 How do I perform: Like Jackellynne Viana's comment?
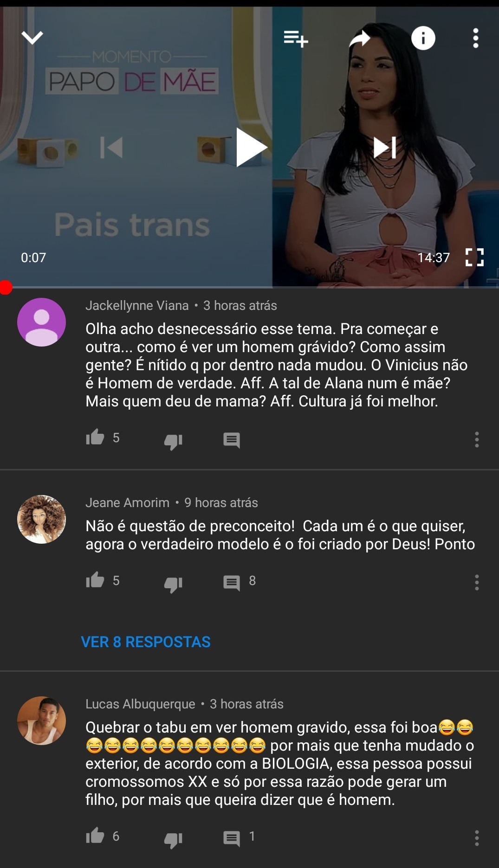point(95,437)
